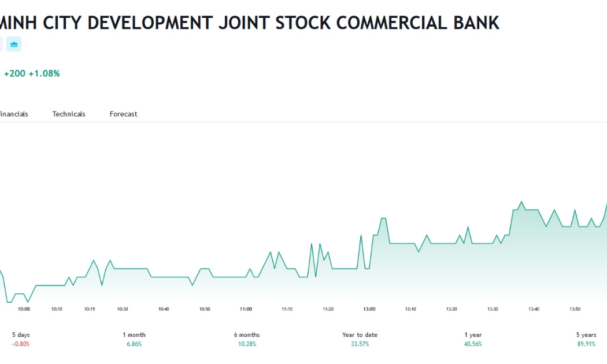This screenshot has width=607, height=364.
Task: Click the bank name heading text
Action: pos(250,23)
